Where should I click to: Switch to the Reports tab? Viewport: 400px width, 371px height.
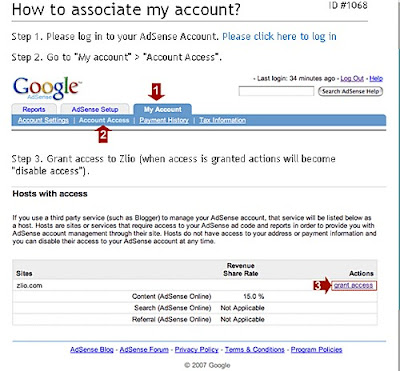pos(34,109)
